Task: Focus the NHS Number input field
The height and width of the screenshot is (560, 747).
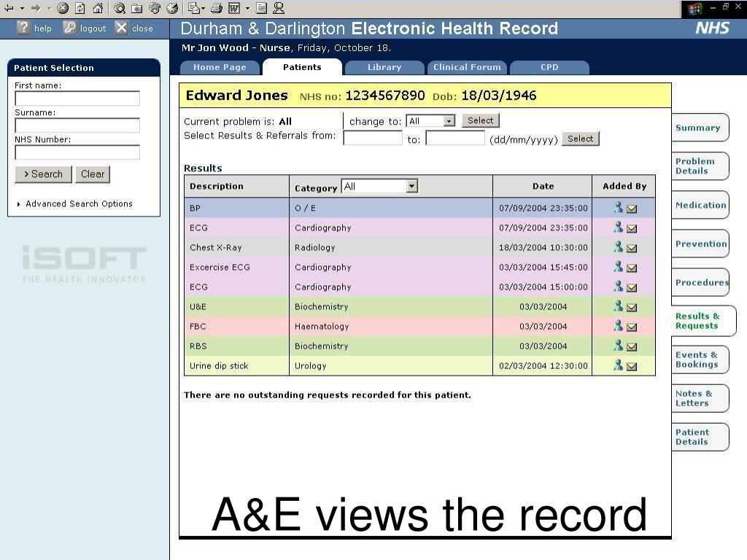Action: [x=77, y=152]
